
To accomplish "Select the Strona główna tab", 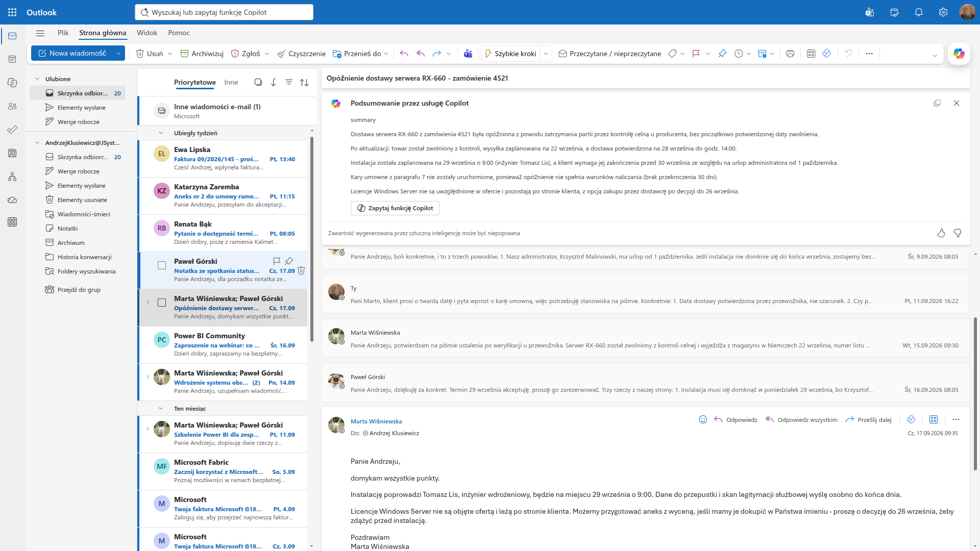I will pyautogui.click(x=103, y=33).
